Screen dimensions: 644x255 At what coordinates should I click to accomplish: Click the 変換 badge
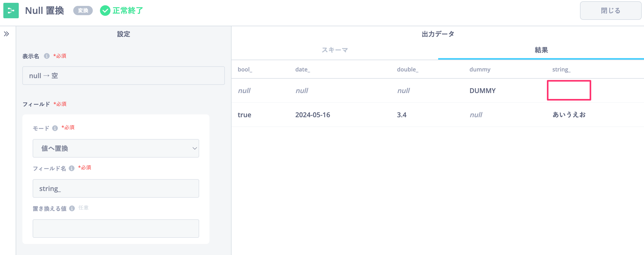tap(83, 11)
